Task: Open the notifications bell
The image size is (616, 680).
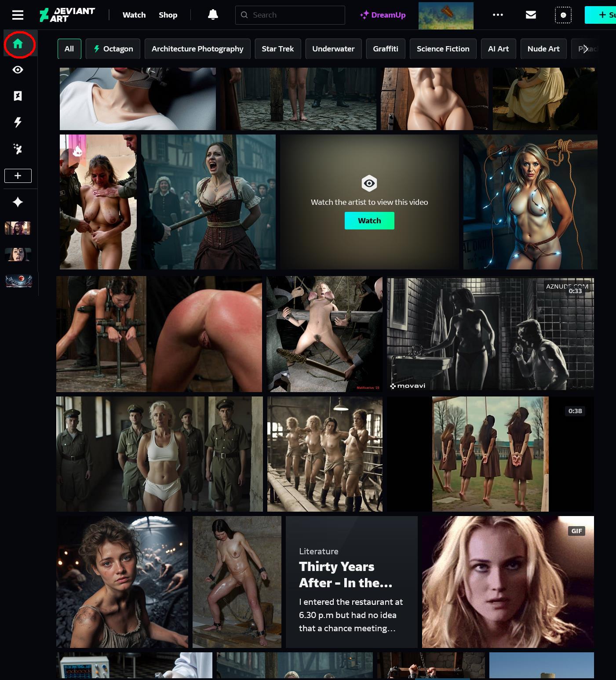Action: click(x=213, y=15)
